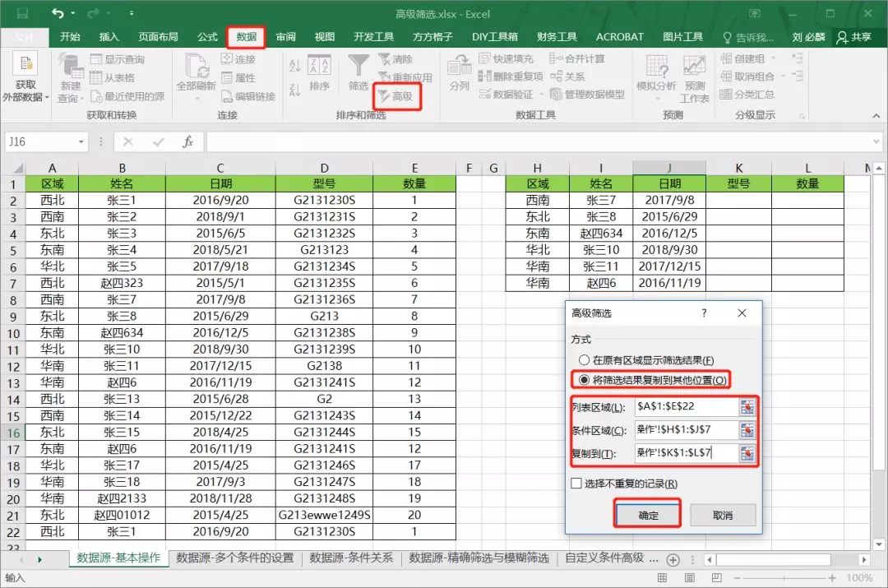The height and width of the screenshot is (588, 888).
Task: Click the Edit Links (编辑链接) icon
Action: pos(227,96)
